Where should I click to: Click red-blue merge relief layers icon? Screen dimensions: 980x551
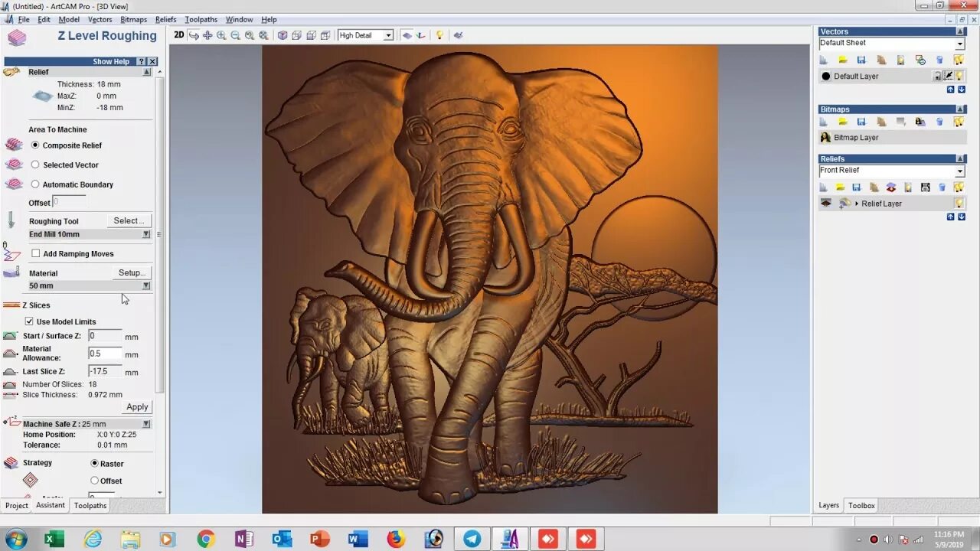pos(890,187)
